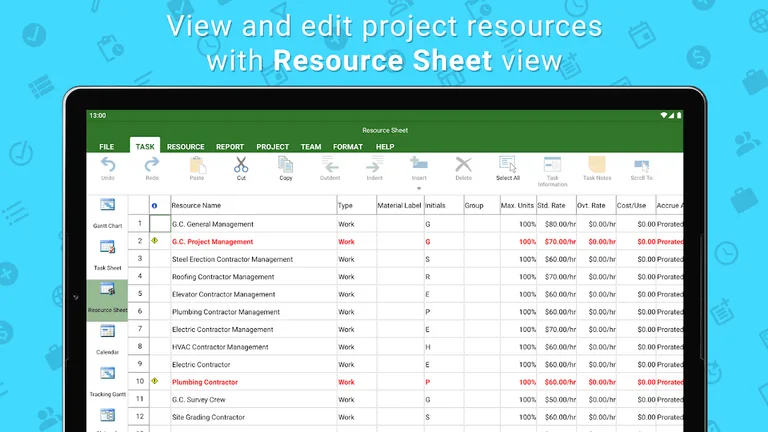Click $80.00/hr Std. Rate in row 1
The width and height of the screenshot is (768, 432).
560,224
